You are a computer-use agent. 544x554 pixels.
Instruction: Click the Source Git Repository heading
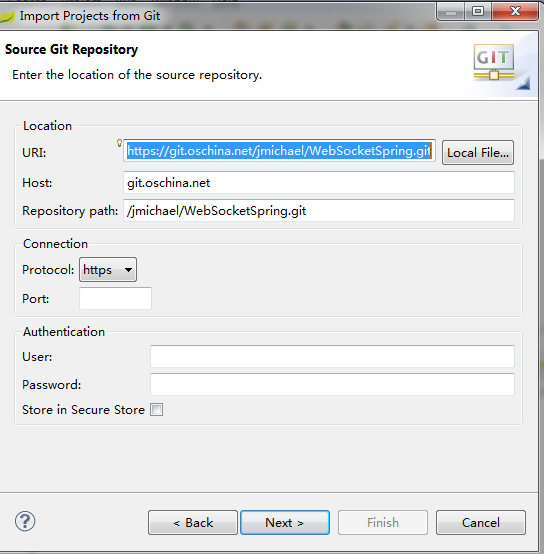(71, 49)
